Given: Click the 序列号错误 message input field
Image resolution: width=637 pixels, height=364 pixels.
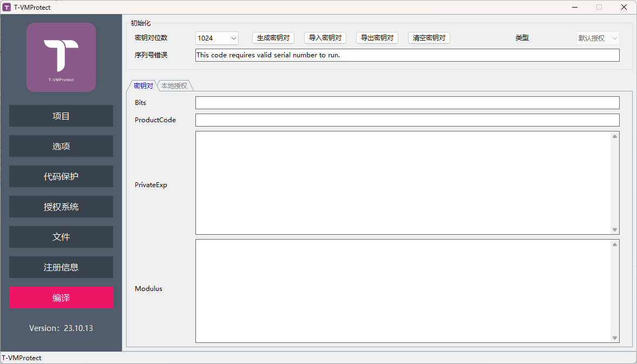Looking at the screenshot, I should [408, 55].
